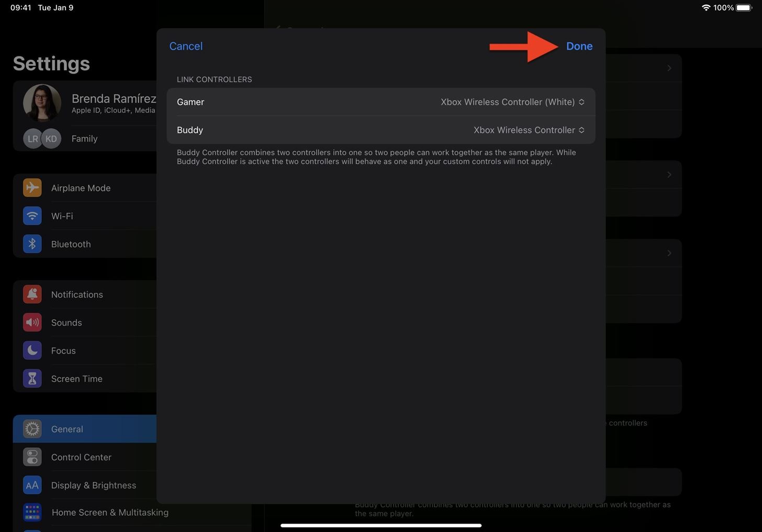Open Wi-Fi settings using the blue icon

[x=32, y=216]
